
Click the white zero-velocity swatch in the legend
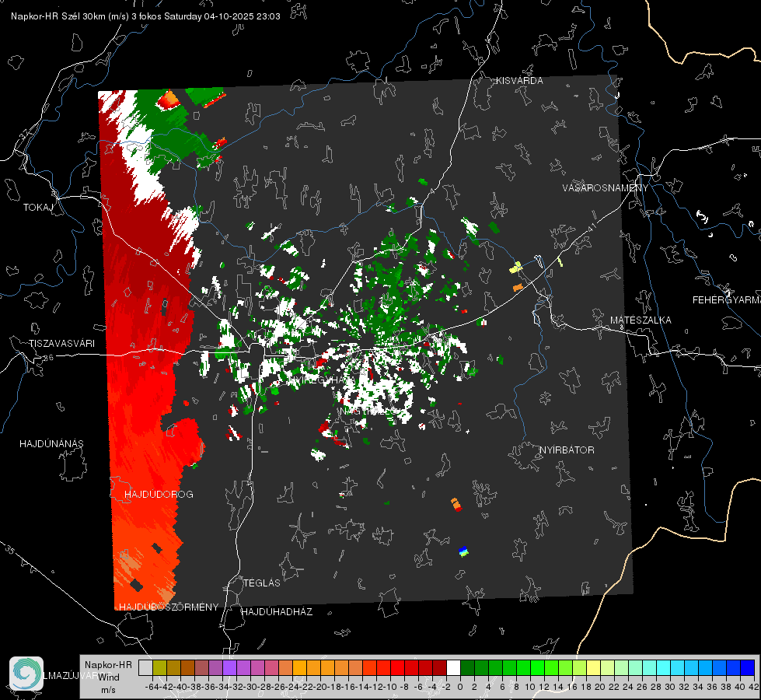point(453,668)
